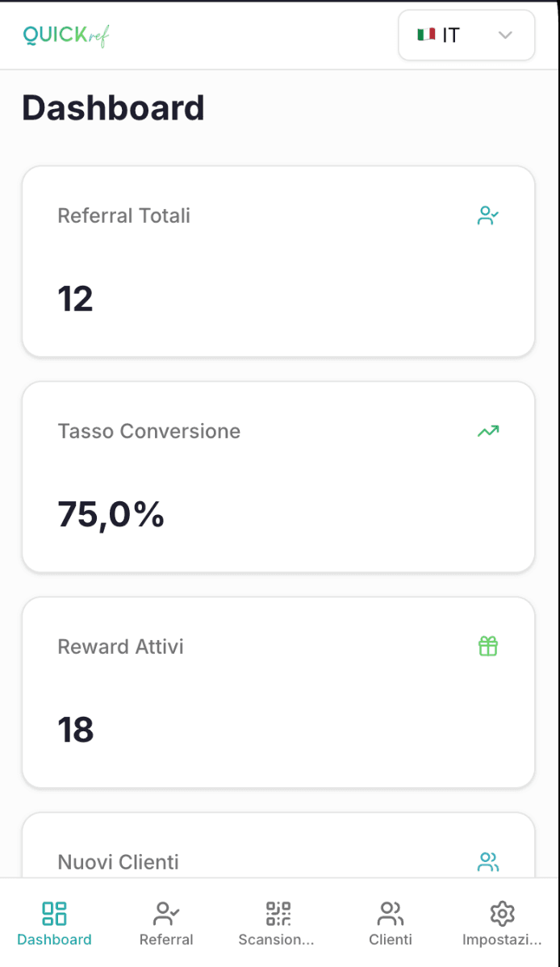Click the gift icon on Reward Attivi card
The height and width of the screenshot is (967, 560).
pos(487,646)
